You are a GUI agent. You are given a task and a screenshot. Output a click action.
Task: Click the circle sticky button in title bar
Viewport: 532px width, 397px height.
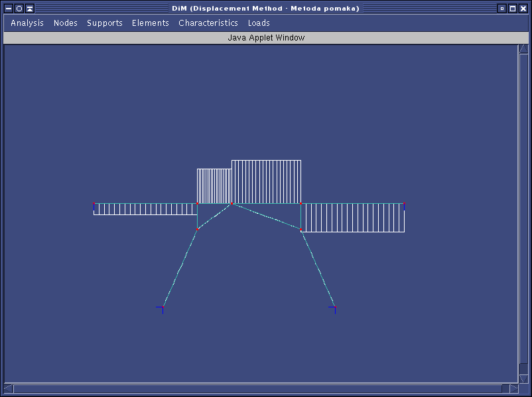coord(19,9)
